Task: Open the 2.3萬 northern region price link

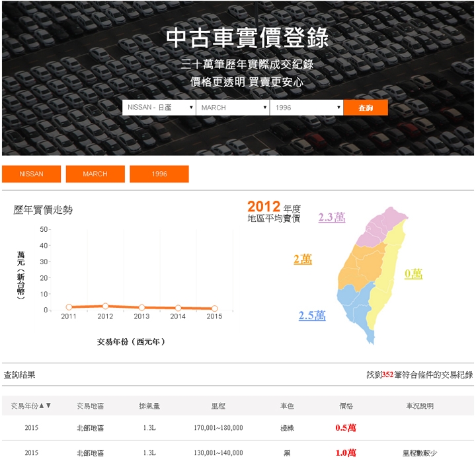Action: (x=331, y=217)
